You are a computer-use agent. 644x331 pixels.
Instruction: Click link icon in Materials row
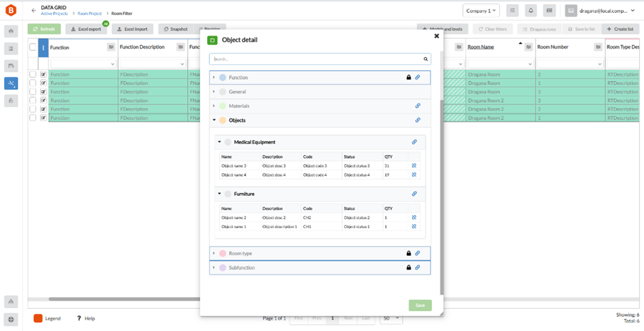point(418,106)
